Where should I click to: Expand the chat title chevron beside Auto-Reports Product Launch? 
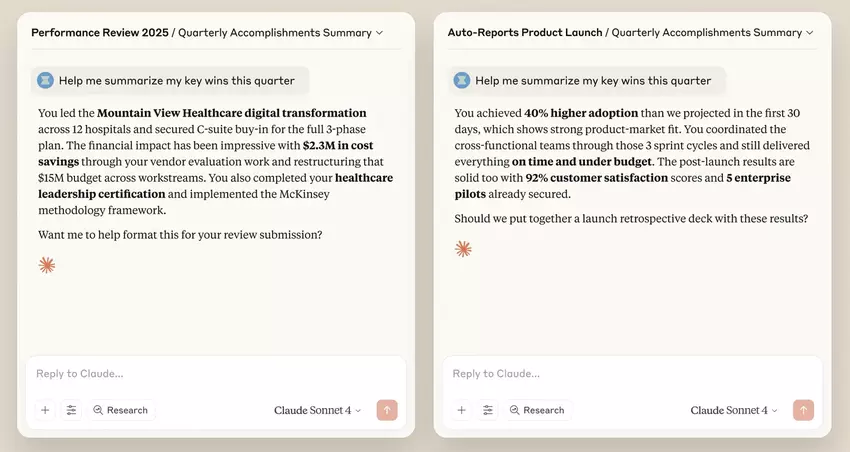point(808,33)
